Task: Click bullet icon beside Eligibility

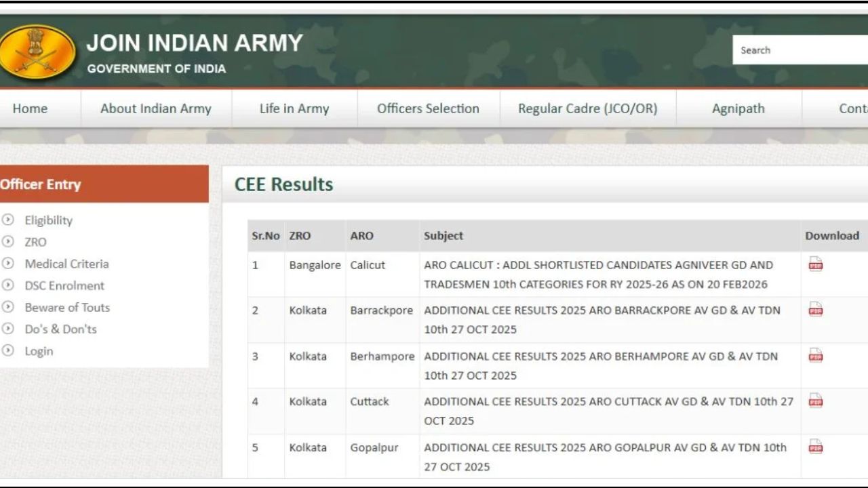Action: point(8,220)
